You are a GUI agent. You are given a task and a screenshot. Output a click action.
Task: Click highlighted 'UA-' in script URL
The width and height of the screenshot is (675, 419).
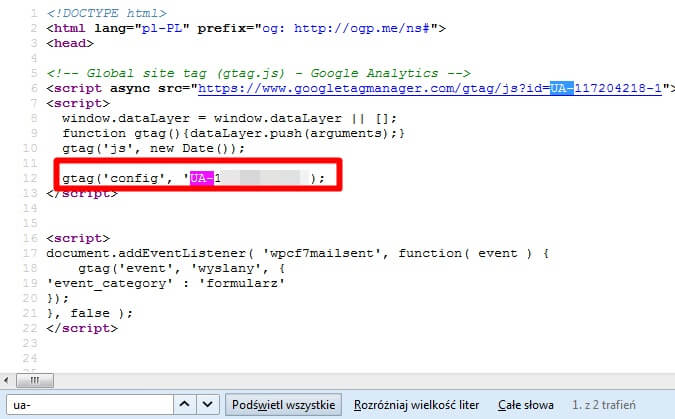[x=562, y=88]
